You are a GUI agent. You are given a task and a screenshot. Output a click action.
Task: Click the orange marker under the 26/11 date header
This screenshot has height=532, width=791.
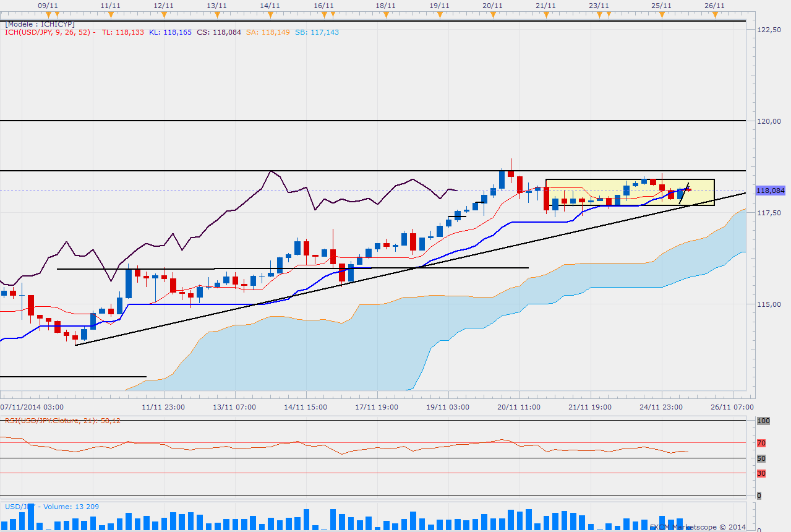pyautogui.click(x=714, y=14)
